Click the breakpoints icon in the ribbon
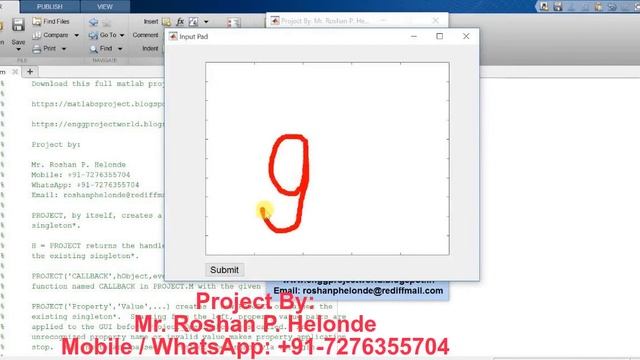Image resolution: width=640 pixels, height=360 pixels. pos(233,22)
